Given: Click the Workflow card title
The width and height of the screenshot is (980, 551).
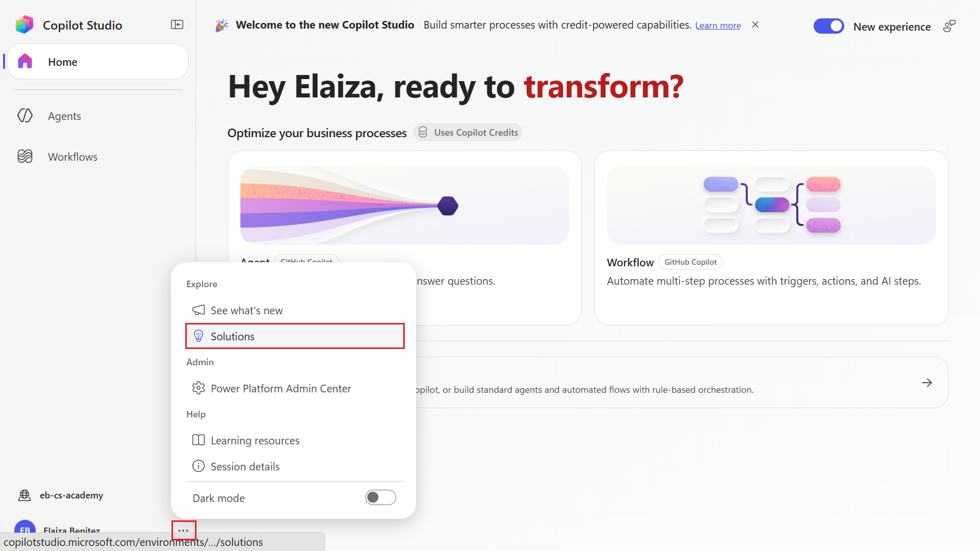Looking at the screenshot, I should (630, 262).
